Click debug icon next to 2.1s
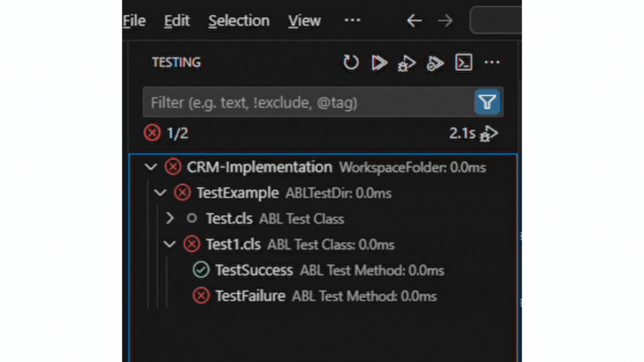Screen dimensions: 644x362 [x=489, y=134]
